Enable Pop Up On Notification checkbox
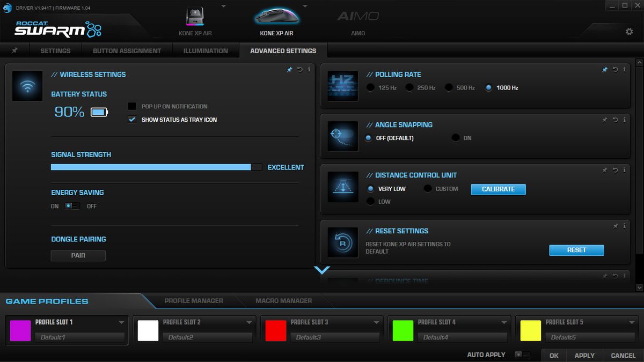644x362 pixels. pos(132,106)
